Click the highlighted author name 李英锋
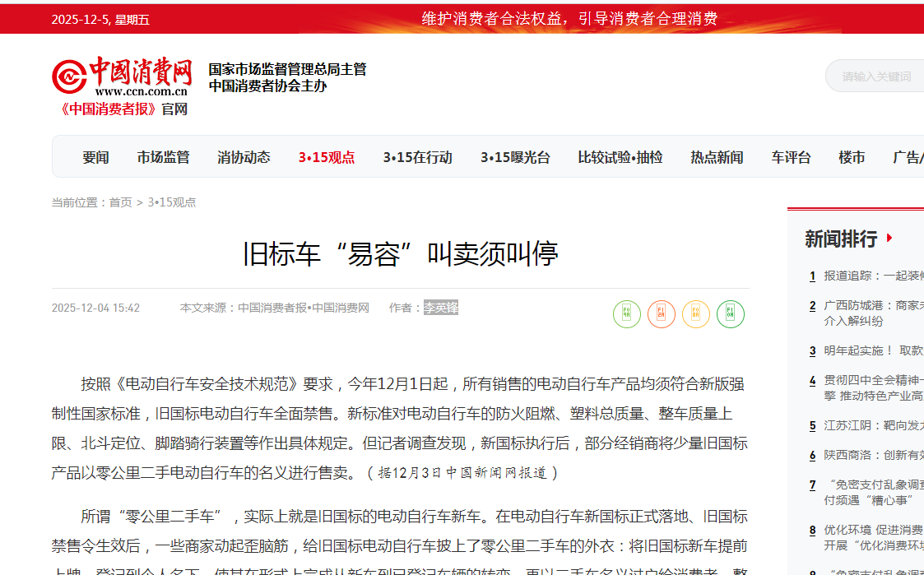This screenshot has width=924, height=575. [x=441, y=308]
